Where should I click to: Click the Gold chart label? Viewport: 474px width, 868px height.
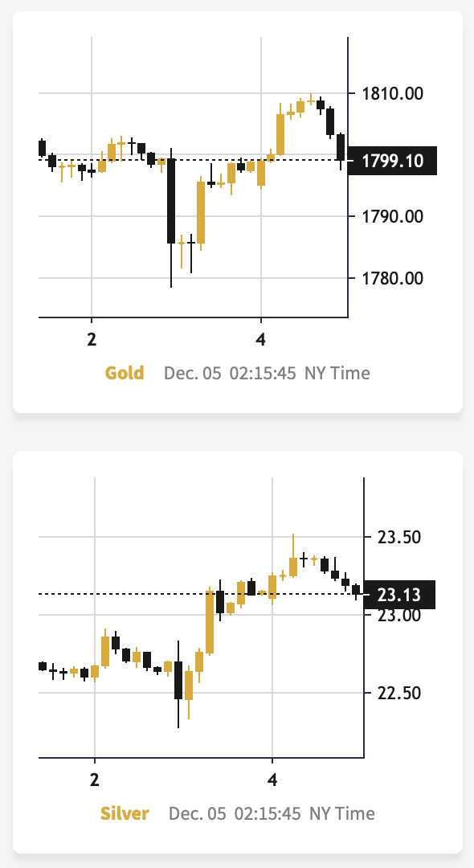point(125,373)
